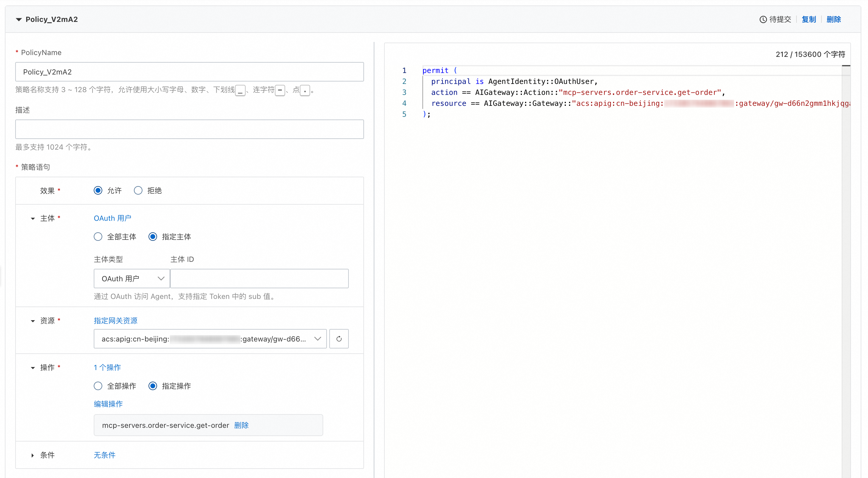Choose the 全部操作 radio option
This screenshot has height=478, width=868.
click(98, 386)
